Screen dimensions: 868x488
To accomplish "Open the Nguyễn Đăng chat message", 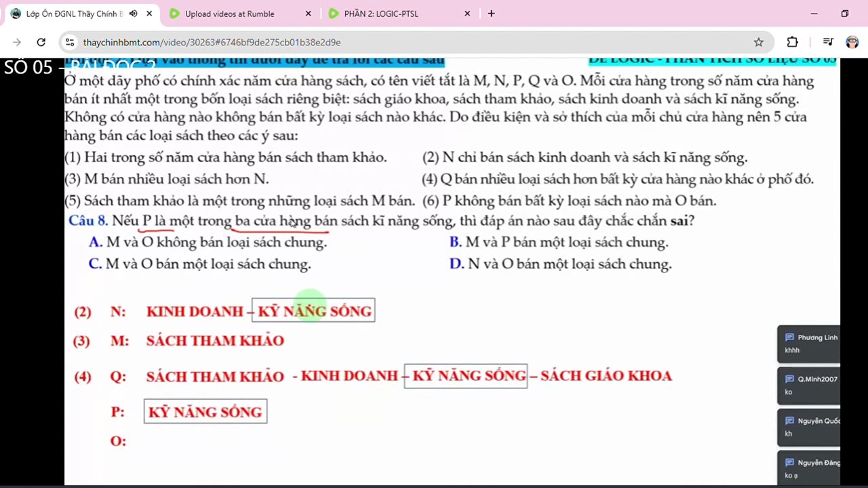I will coord(809,468).
